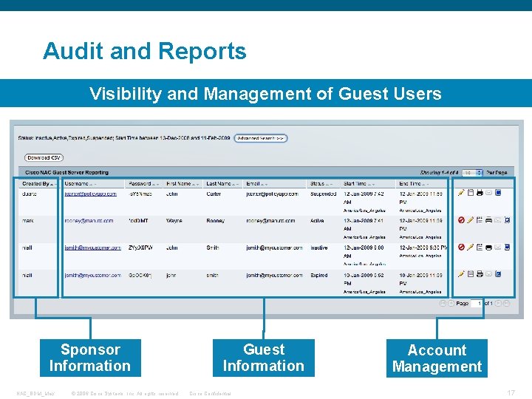The width and height of the screenshot is (532, 399).
Task: Go to the next page of results
Action: 498,304
